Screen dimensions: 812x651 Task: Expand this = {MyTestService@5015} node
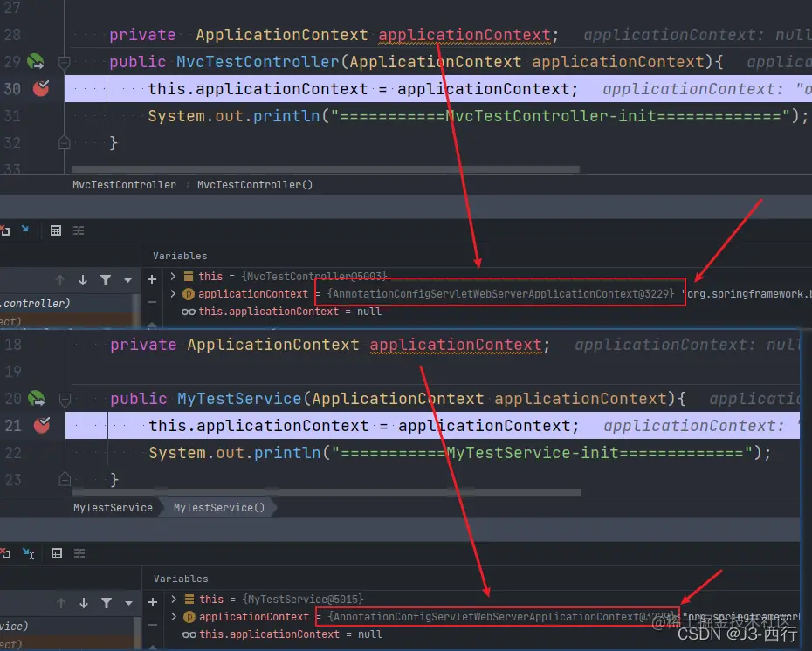174,599
